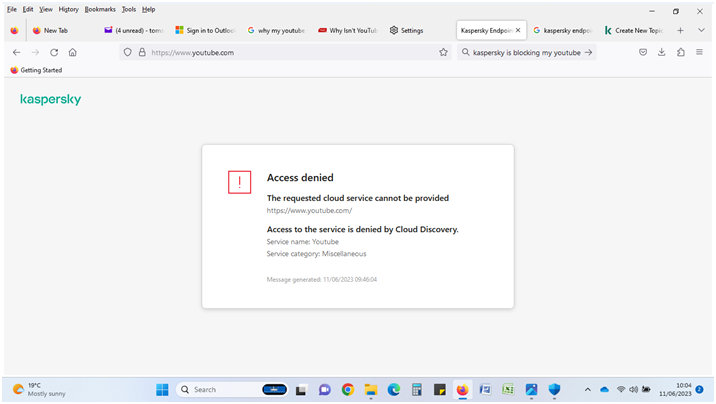Viewport: 716px width, 404px height.
Task: Open the File menu
Action: (x=12, y=9)
